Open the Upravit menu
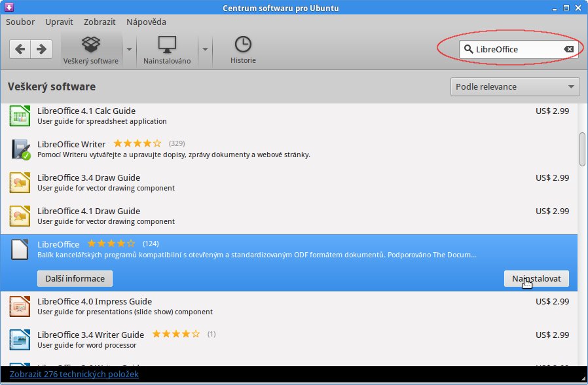 (x=59, y=22)
